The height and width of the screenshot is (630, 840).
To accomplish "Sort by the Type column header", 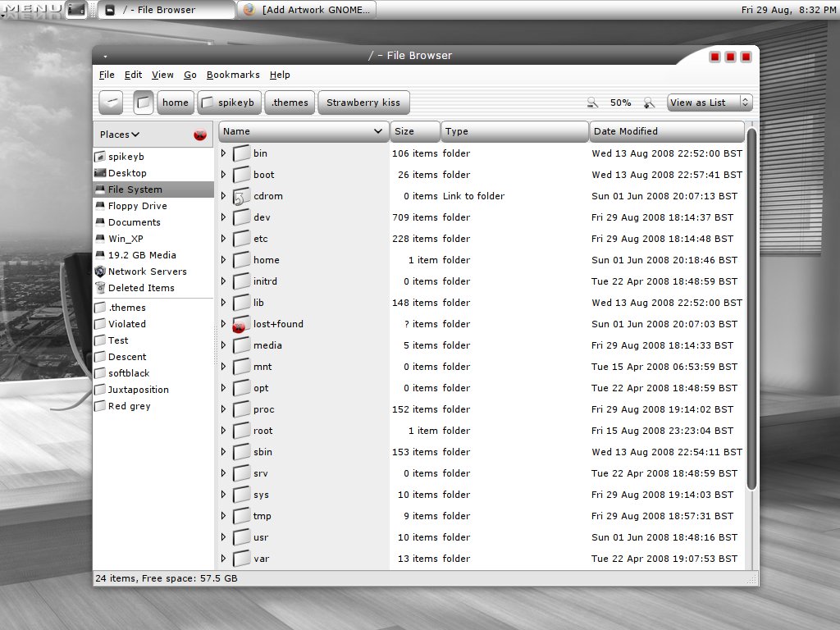I will tap(514, 131).
